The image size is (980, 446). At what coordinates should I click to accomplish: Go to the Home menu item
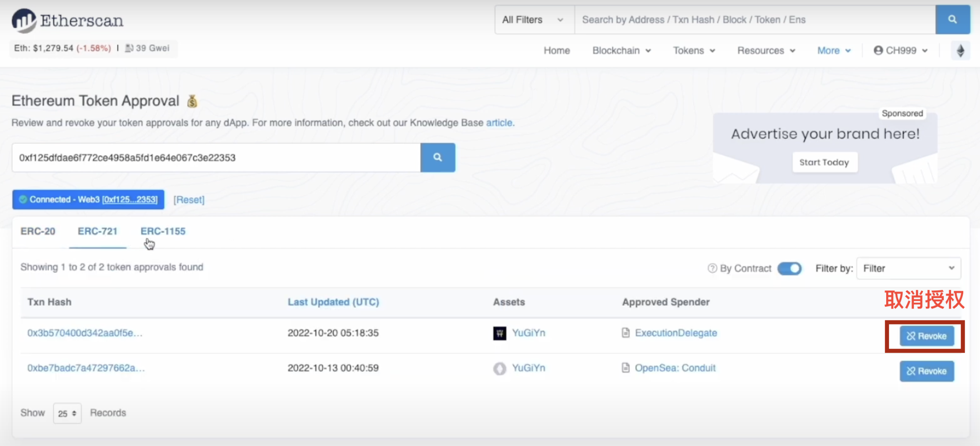[x=557, y=50]
